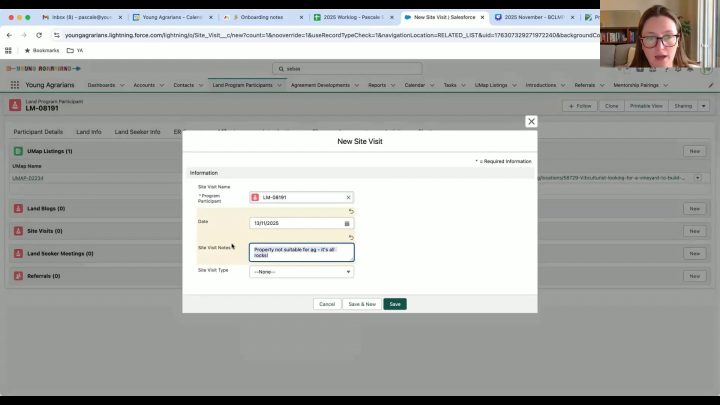Go back in the browser
720x405 pixels.
pos(9,35)
